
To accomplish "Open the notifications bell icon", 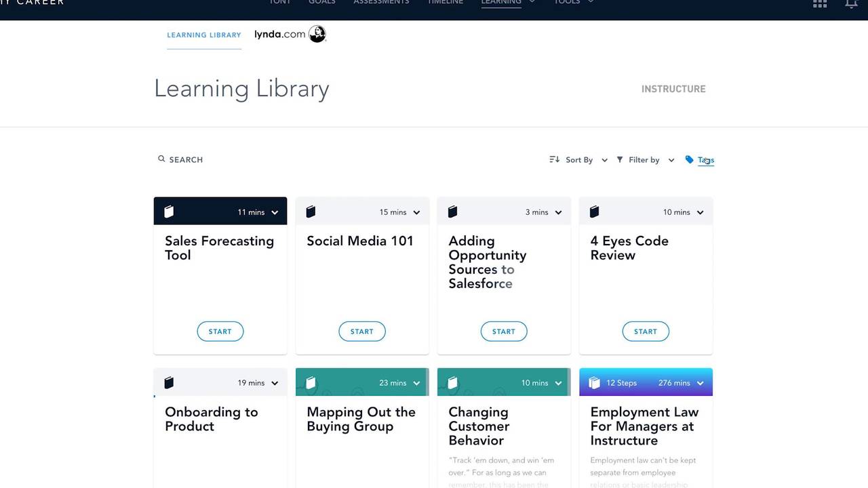I will tap(850, 4).
